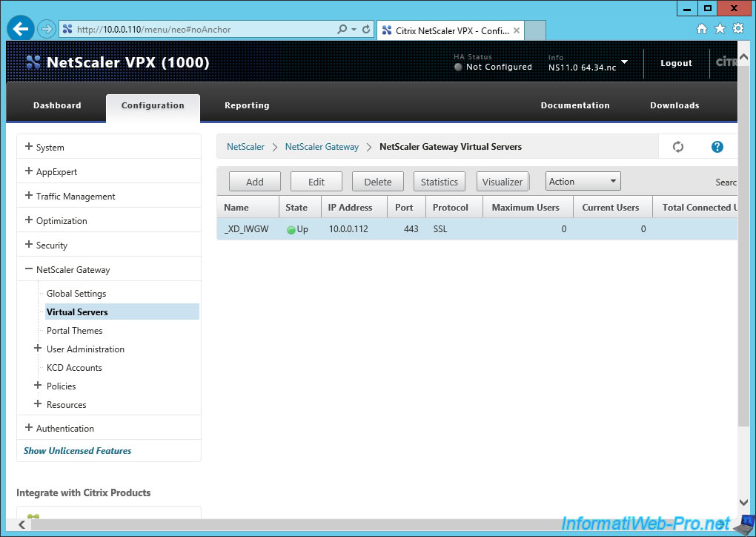Click Show Unlicensed Features link

78,451
